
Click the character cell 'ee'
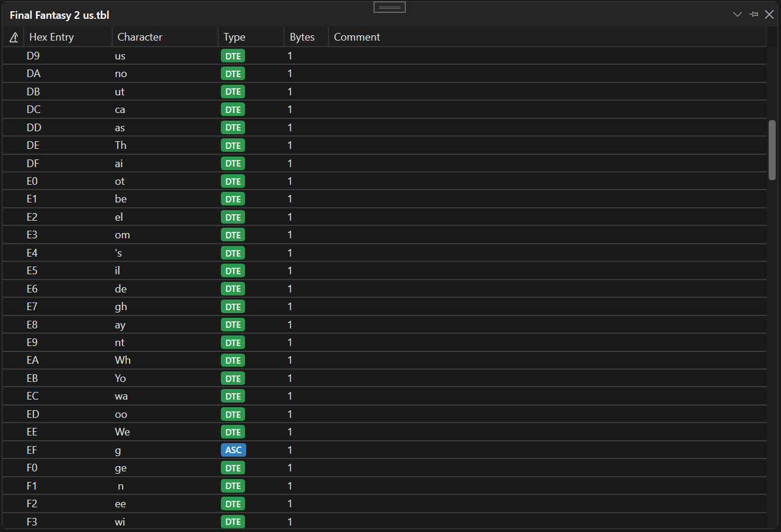pyautogui.click(x=120, y=504)
